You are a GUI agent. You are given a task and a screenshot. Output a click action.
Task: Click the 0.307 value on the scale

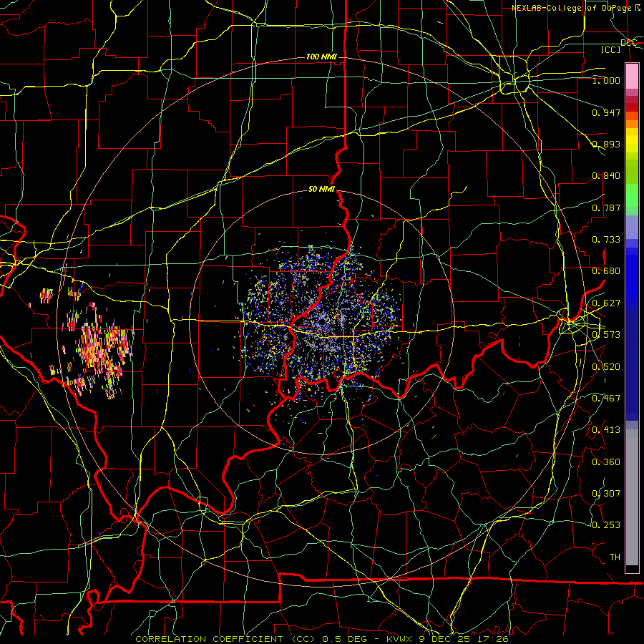pos(606,494)
